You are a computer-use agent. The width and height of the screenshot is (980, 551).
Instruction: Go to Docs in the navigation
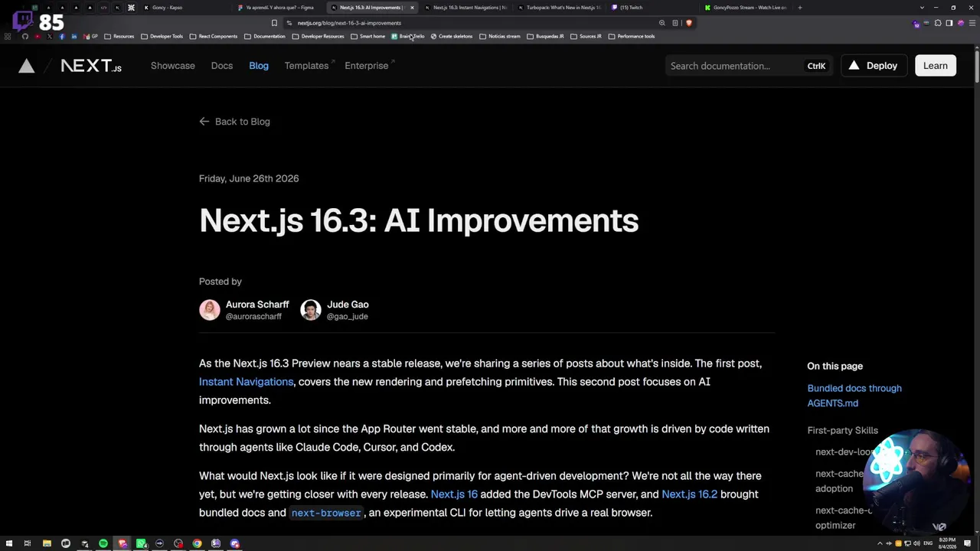tap(222, 66)
